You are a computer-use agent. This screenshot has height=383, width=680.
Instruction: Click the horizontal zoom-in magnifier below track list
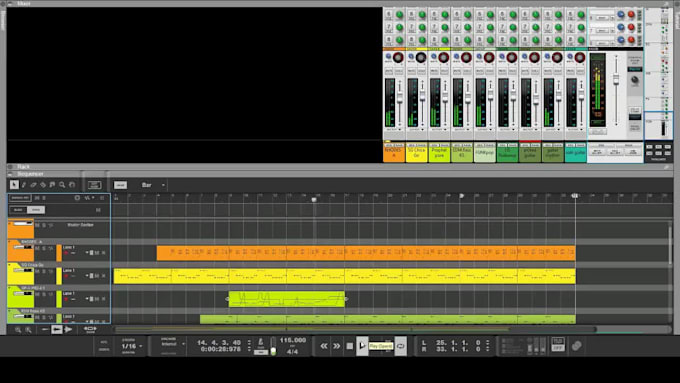(x=28, y=330)
